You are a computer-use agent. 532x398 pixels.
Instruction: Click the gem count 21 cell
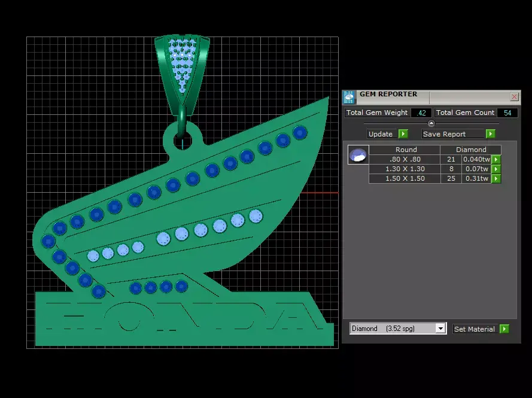click(451, 159)
